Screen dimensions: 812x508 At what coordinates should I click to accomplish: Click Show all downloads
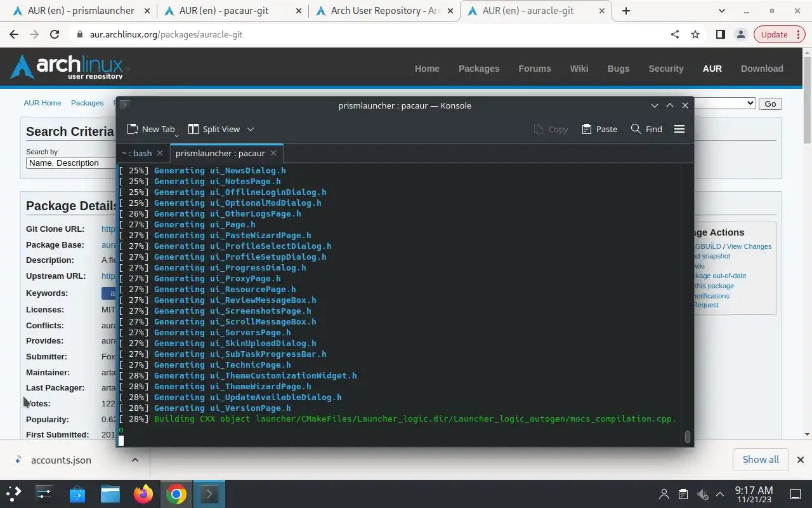[761, 459]
